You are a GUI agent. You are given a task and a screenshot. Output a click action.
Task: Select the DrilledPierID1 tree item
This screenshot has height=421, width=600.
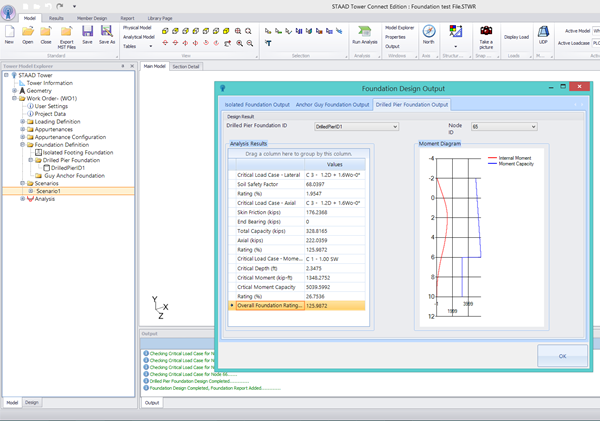pos(68,168)
